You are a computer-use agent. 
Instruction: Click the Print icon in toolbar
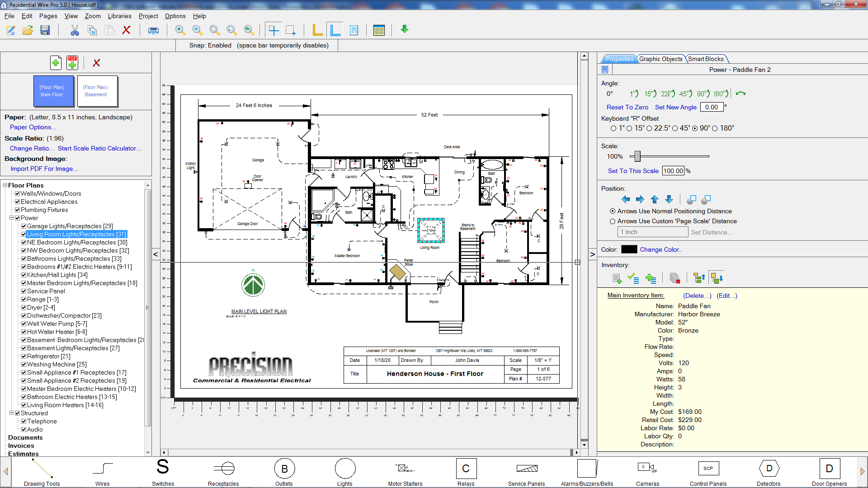coord(153,30)
